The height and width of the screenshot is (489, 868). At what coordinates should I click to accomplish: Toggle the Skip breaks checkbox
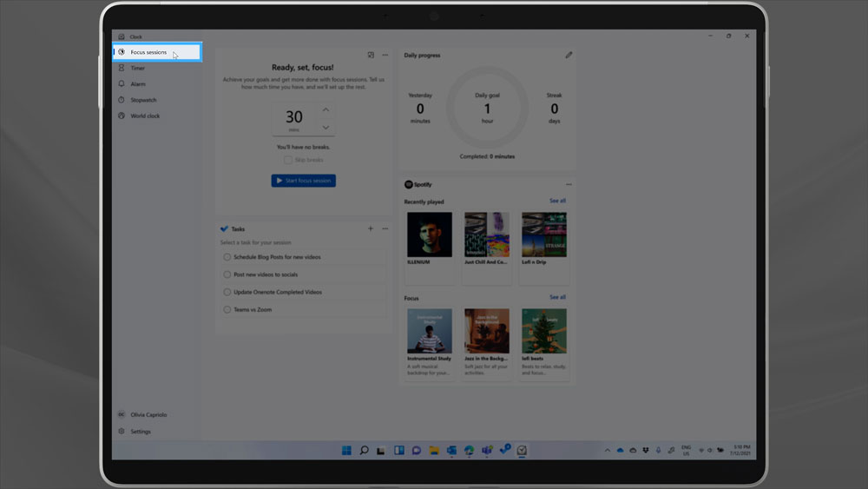[288, 160]
